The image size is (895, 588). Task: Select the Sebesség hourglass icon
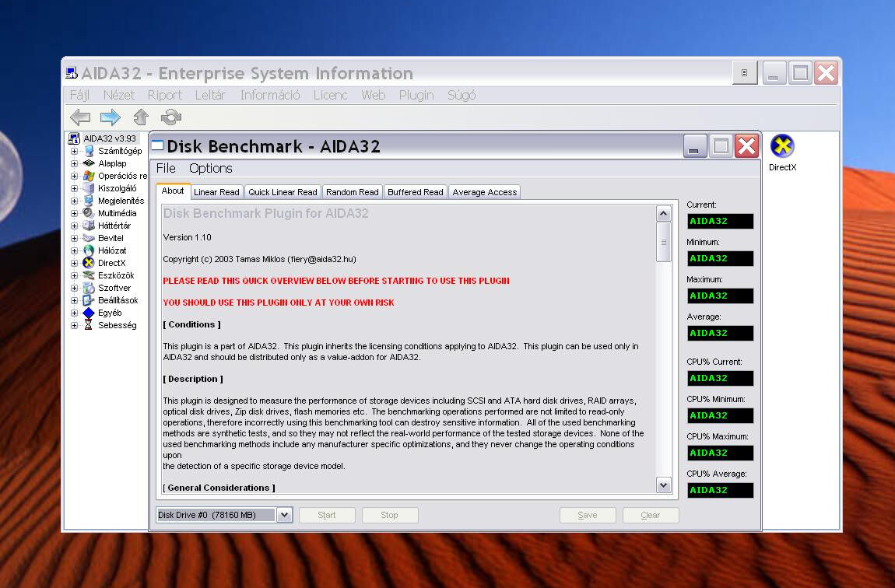click(89, 325)
